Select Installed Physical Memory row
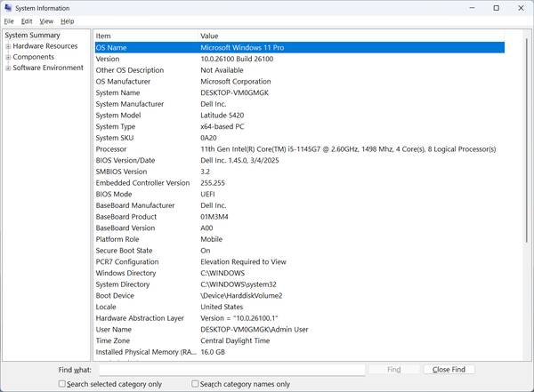The width and height of the screenshot is (534, 392). pos(300,352)
